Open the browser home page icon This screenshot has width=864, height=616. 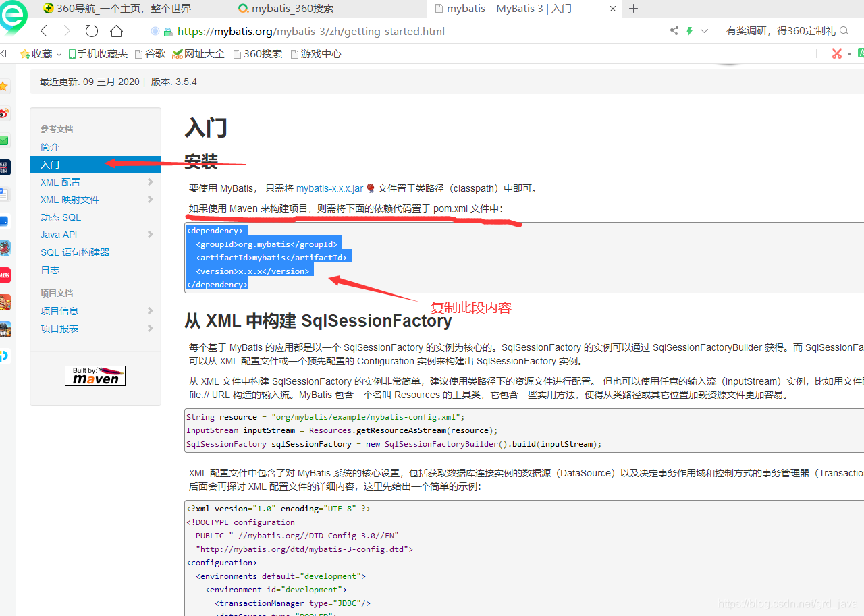pyautogui.click(x=117, y=31)
